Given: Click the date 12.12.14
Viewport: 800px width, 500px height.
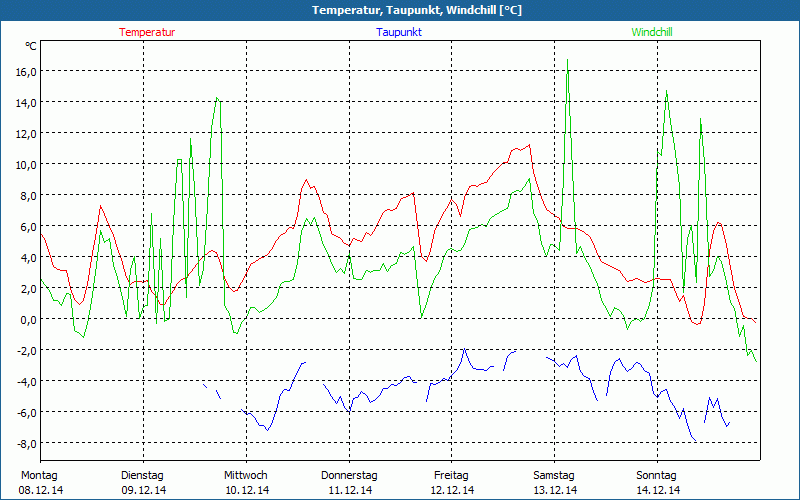Looking at the screenshot, I should coord(453,490).
